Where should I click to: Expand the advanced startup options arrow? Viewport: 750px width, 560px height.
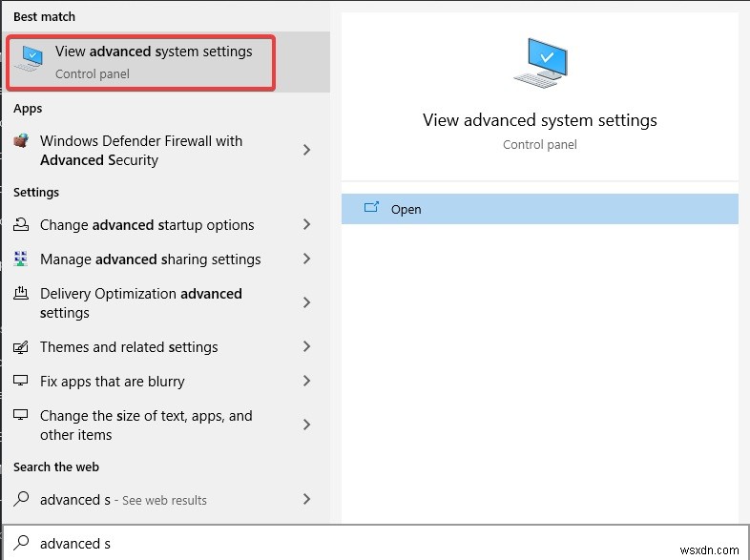click(x=306, y=225)
